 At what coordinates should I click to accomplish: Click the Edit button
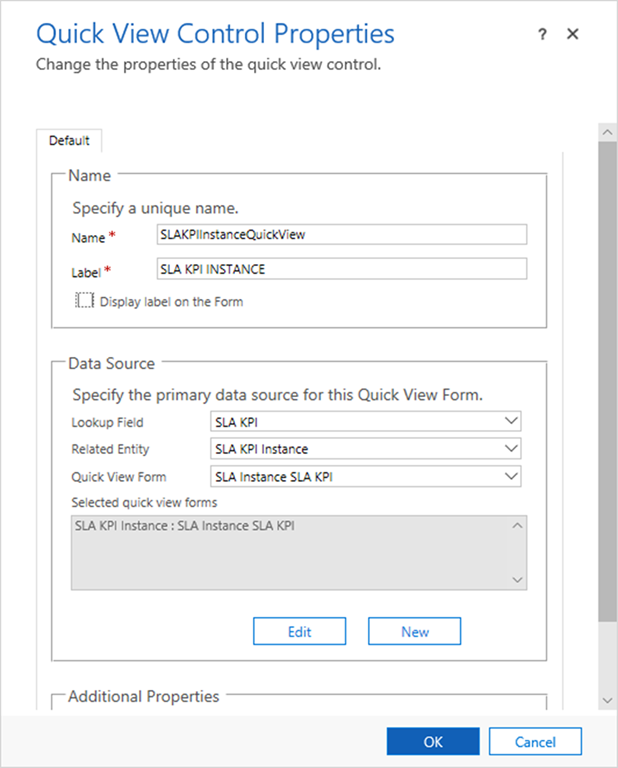pyautogui.click(x=299, y=631)
